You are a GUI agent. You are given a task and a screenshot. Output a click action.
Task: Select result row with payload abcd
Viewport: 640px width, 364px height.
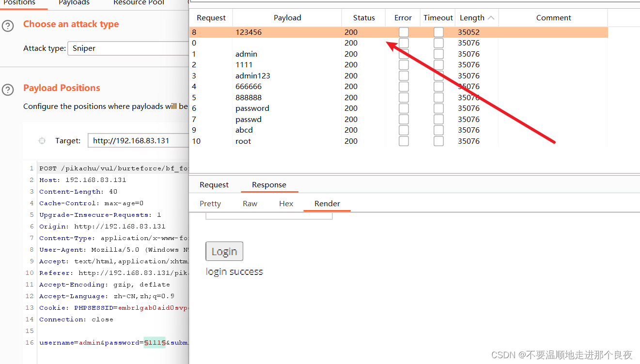(x=398, y=130)
